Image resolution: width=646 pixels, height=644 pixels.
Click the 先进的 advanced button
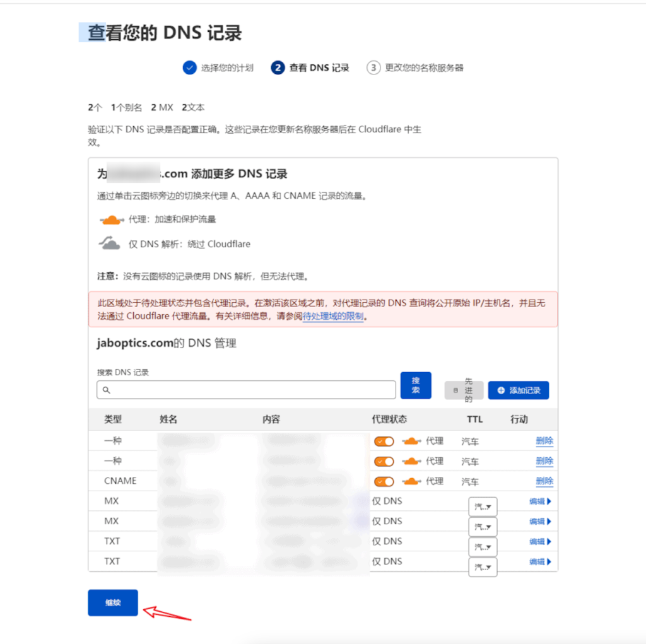point(464,390)
